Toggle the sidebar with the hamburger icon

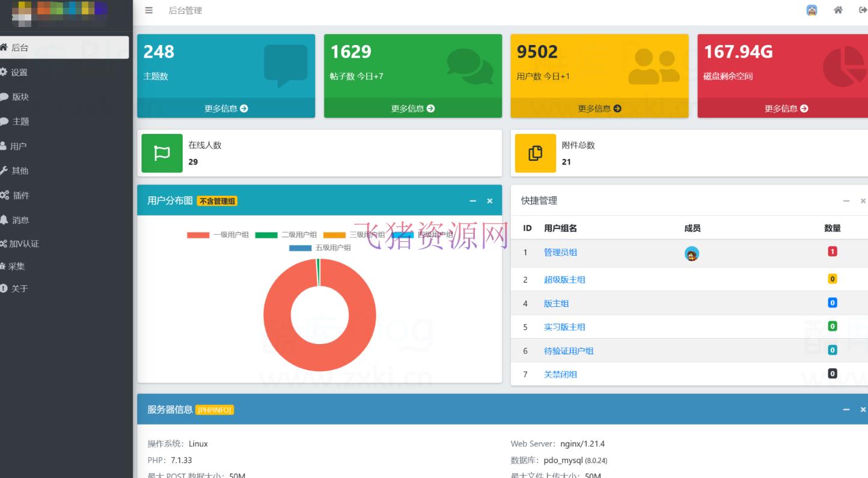tap(148, 10)
